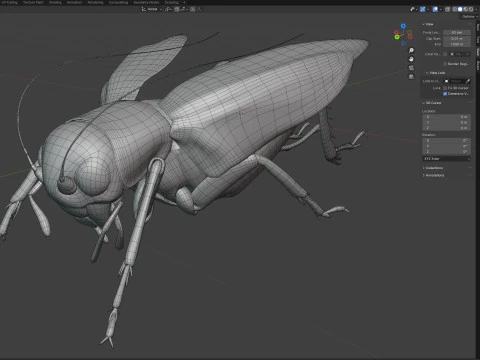The height and width of the screenshot is (360, 480).
Task: Click the 3D Cursor Location X field
Action: tap(447, 117)
